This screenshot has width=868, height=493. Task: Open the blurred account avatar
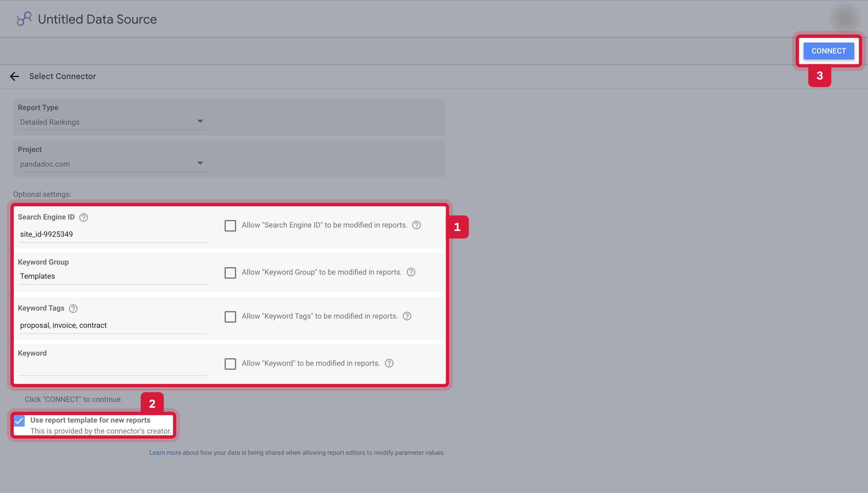click(x=845, y=18)
